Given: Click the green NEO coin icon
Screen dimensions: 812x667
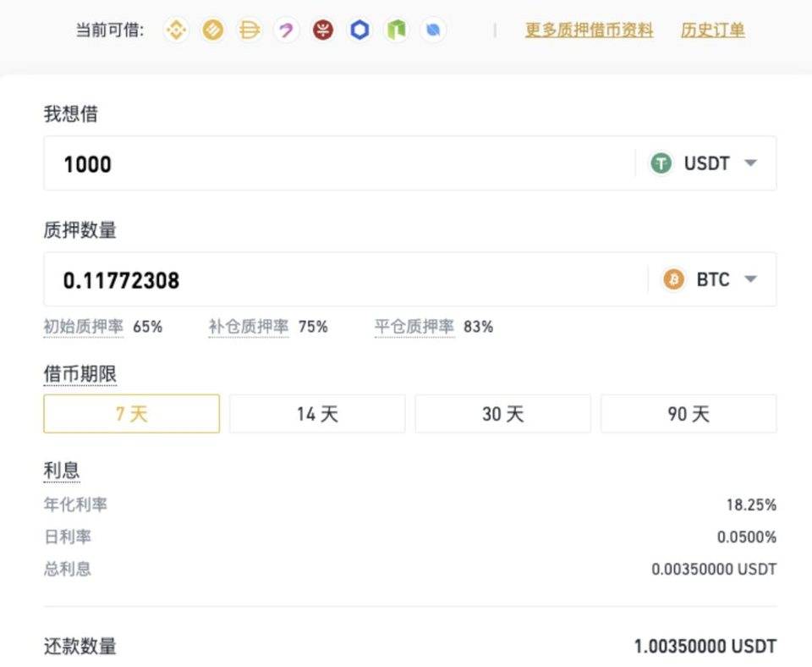Looking at the screenshot, I should pos(395,30).
